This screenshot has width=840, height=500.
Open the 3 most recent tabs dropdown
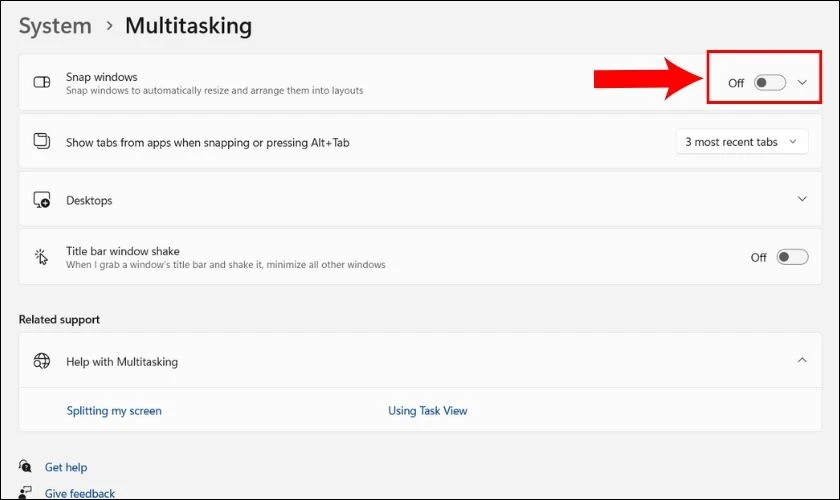(x=742, y=142)
